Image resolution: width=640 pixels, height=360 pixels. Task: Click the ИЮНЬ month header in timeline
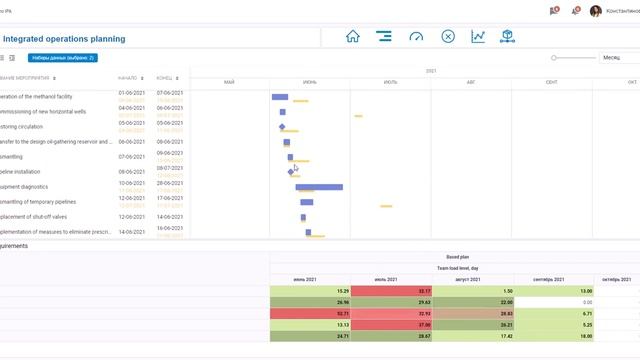coord(310,82)
